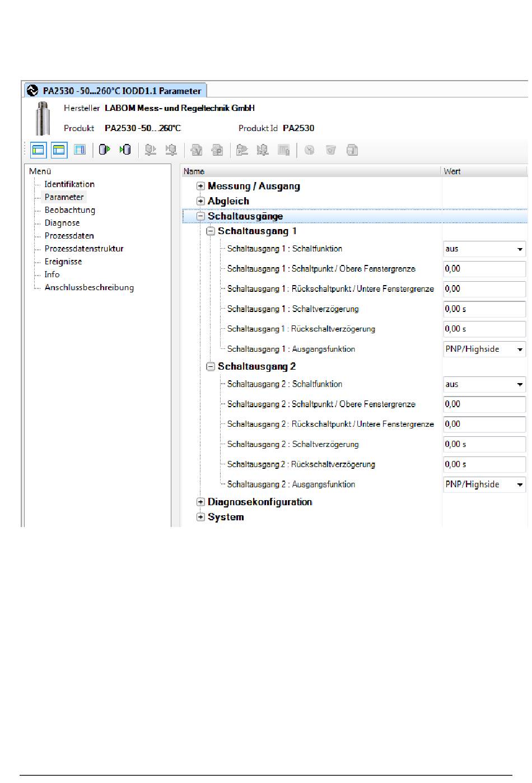The image size is (532, 783).
Task: Click the third layout icon with right panel
Action: 80,150
